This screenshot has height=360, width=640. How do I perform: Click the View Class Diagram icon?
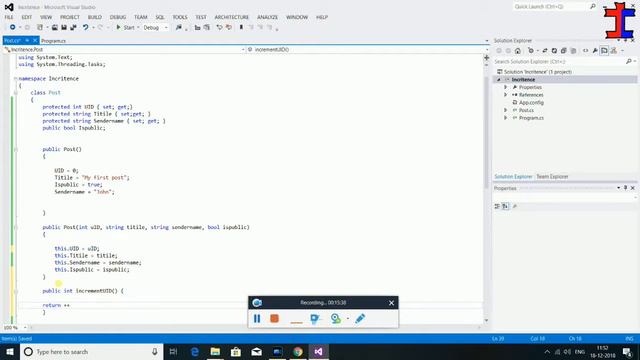coord(613,51)
